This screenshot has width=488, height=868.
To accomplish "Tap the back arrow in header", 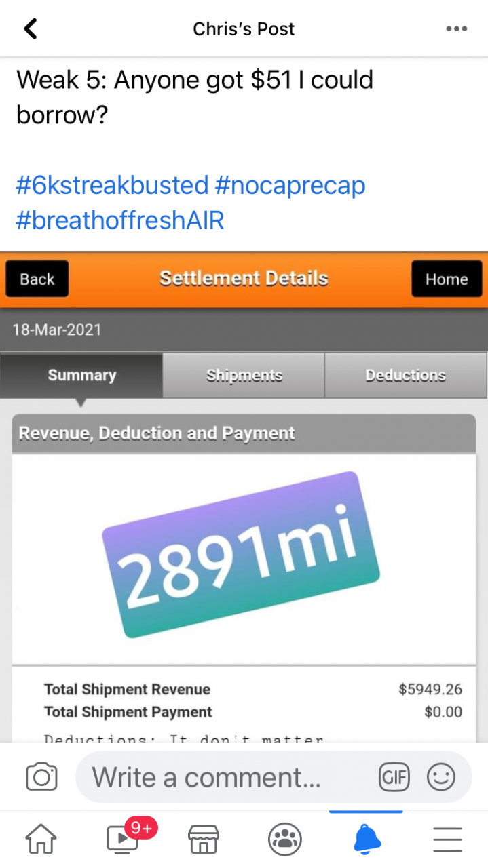I will click(31, 28).
